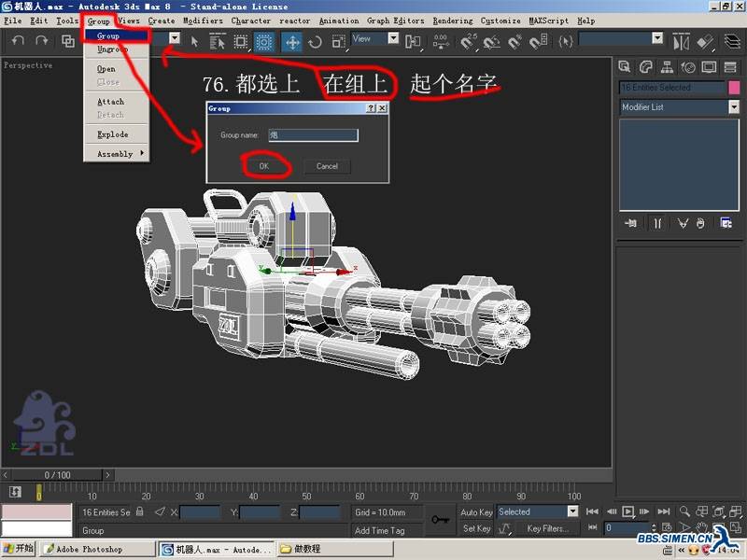This screenshot has height=560, width=747.
Task: Expand the Modifier List dropdown
Action: [x=734, y=107]
